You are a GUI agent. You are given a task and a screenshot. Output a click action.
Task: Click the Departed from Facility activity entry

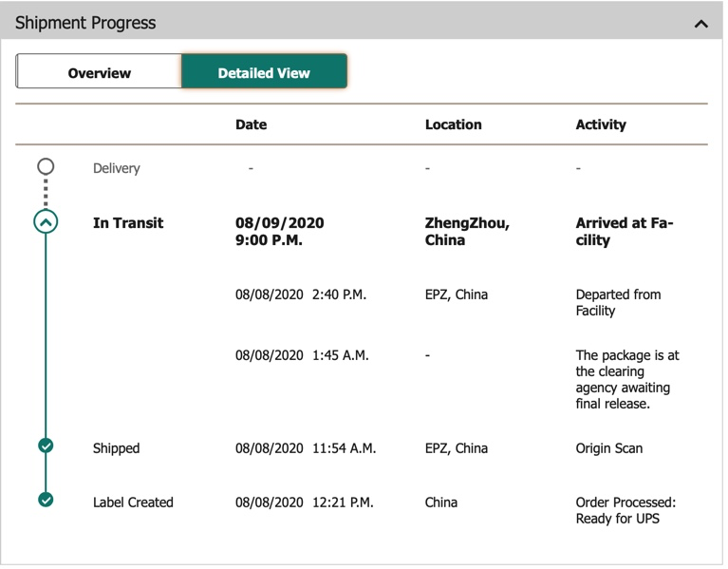[618, 302]
